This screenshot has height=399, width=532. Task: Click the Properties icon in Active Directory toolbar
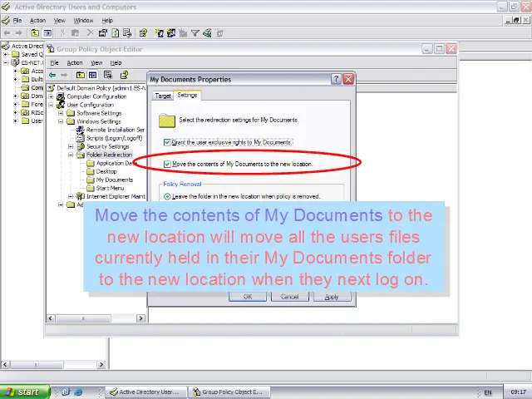tap(103, 33)
